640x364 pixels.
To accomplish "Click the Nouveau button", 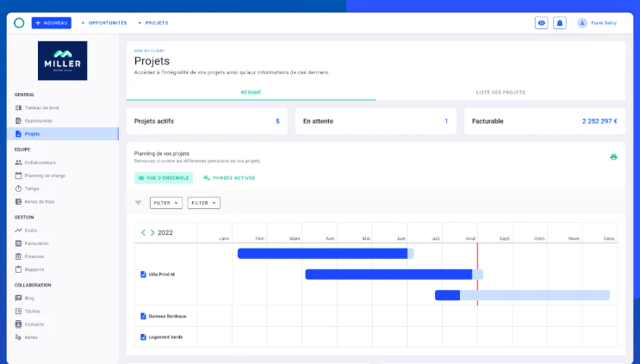I will [x=52, y=23].
